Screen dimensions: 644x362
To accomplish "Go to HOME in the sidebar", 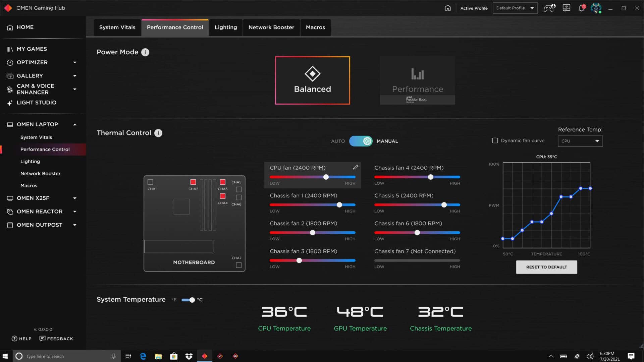I will pyautogui.click(x=25, y=27).
